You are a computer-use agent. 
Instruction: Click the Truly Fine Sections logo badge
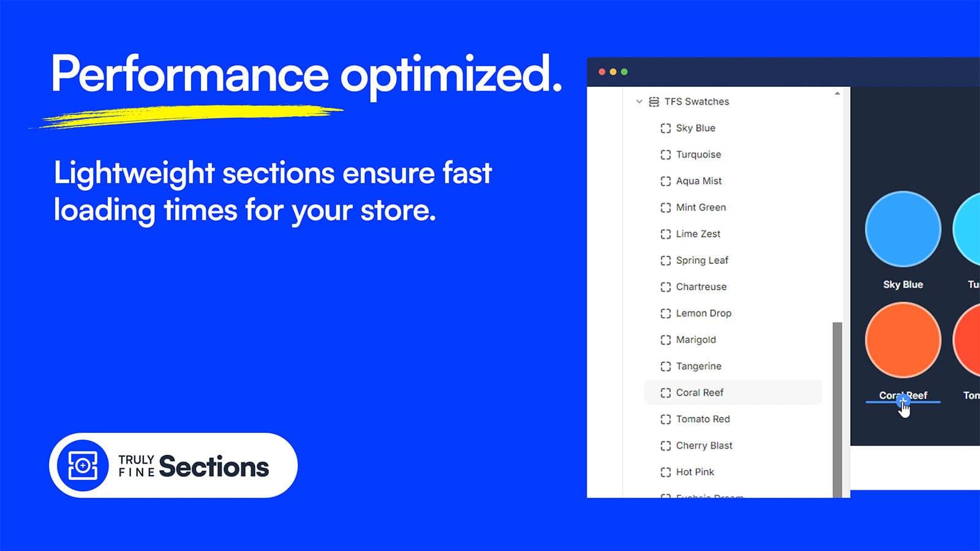coord(173,465)
